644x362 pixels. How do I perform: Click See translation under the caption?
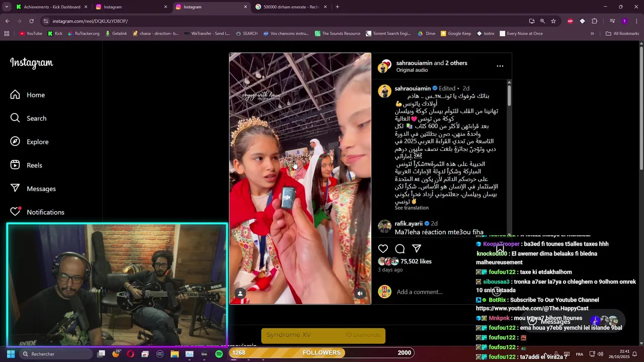tap(412, 208)
